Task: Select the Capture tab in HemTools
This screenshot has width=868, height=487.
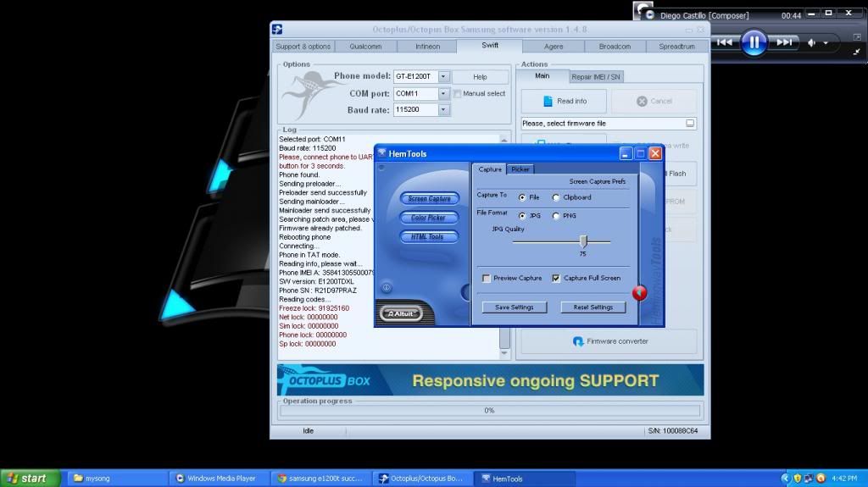Action: (x=490, y=169)
